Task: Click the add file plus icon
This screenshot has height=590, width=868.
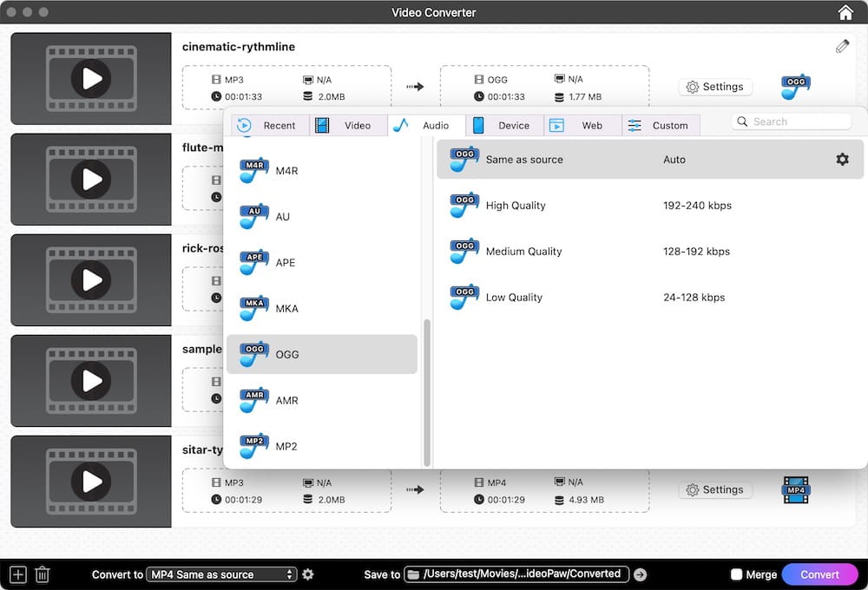Action: coord(17,574)
